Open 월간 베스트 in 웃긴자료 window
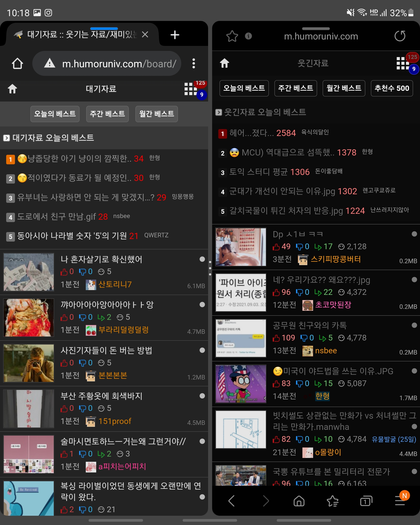Viewport: 420px width, 525px height. [x=344, y=88]
